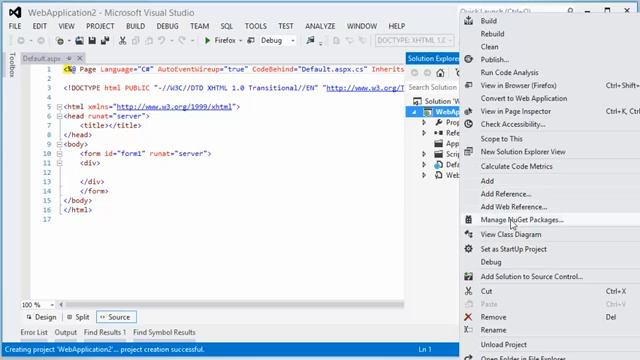Open the Find Results 1 tab
The height and width of the screenshot is (360, 640).
coord(105,332)
